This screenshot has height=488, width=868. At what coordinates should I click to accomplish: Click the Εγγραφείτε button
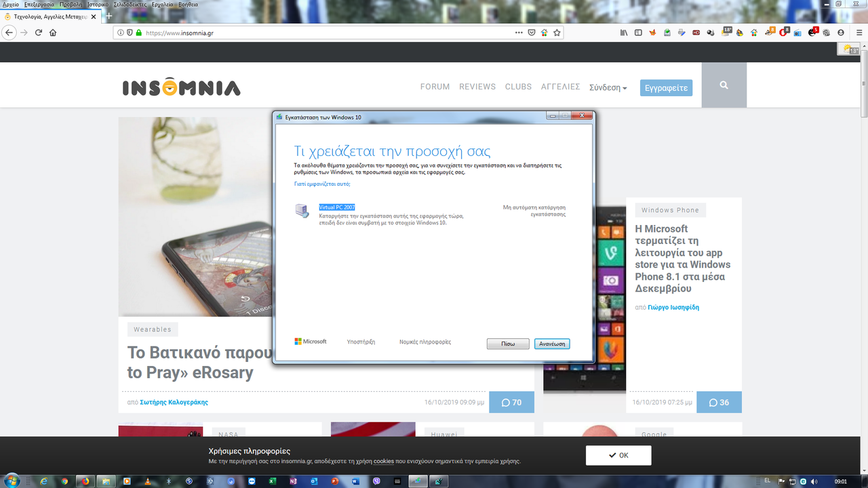666,87
